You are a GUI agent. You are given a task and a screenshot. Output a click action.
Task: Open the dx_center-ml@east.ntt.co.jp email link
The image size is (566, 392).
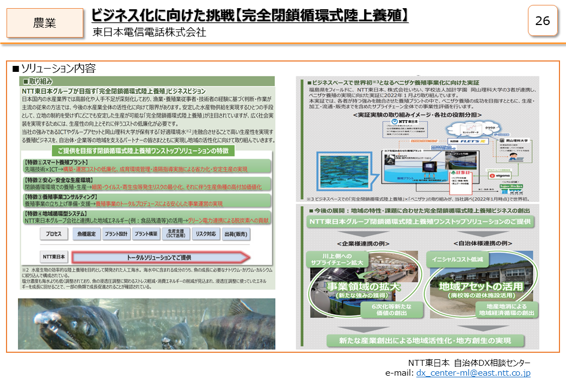pyautogui.click(x=473, y=373)
